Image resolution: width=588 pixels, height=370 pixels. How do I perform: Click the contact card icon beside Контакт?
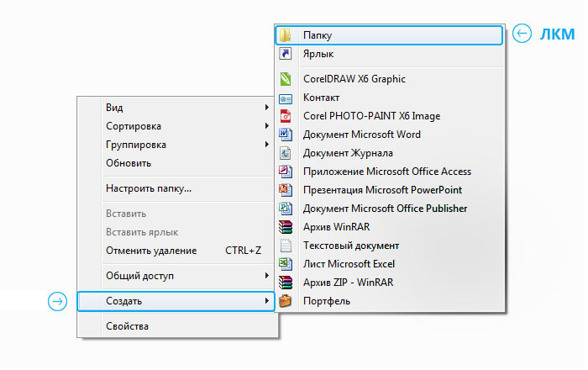tap(286, 98)
